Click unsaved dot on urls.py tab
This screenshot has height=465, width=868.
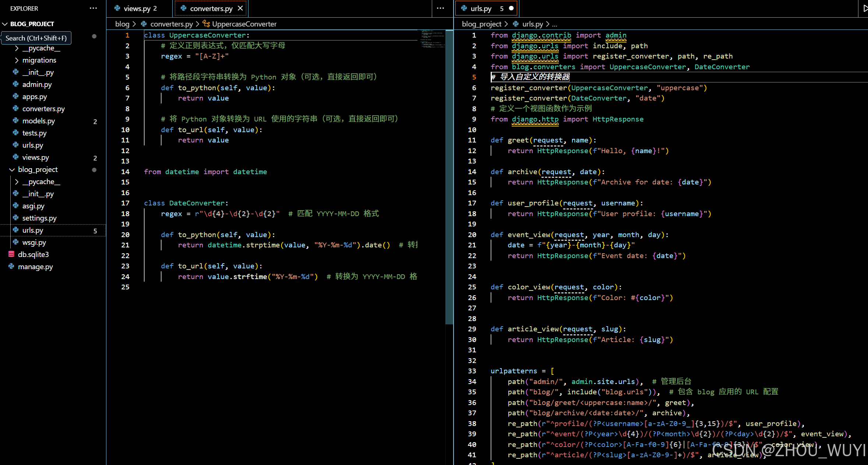511,8
